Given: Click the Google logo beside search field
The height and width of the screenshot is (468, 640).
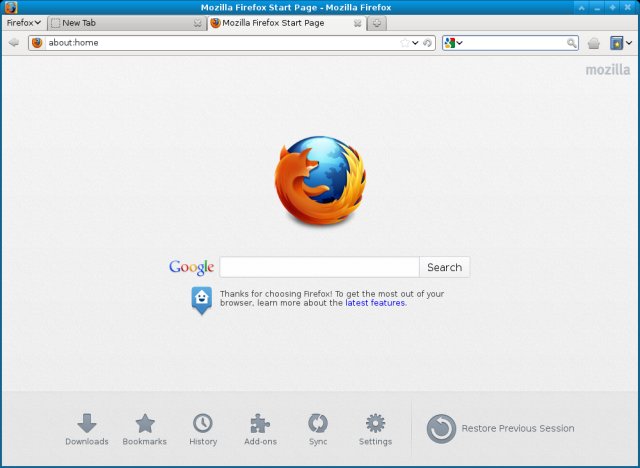Looking at the screenshot, I should [x=191, y=267].
